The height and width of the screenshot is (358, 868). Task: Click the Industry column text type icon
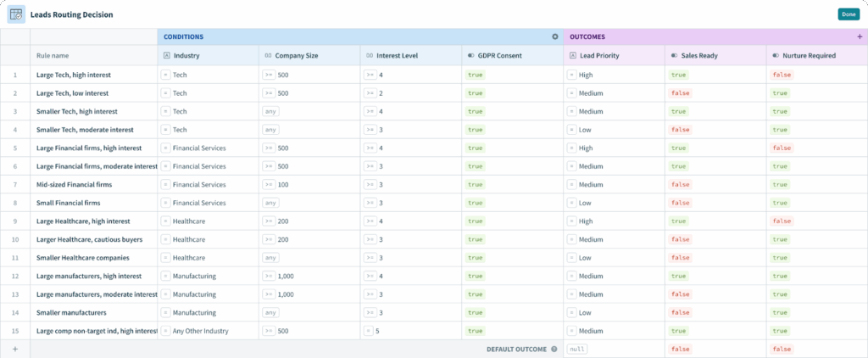click(x=166, y=55)
